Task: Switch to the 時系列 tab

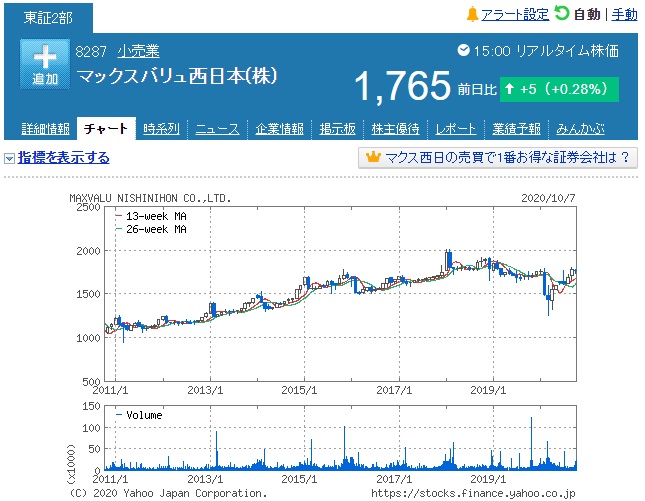Action: [x=161, y=129]
